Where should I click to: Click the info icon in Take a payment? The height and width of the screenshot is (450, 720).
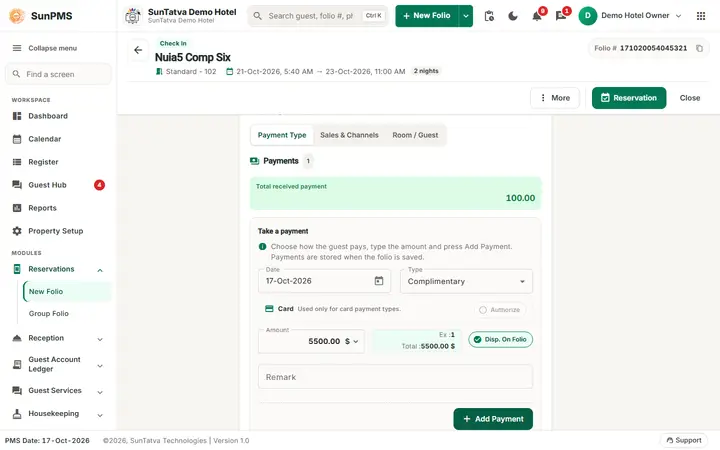pyautogui.click(x=263, y=247)
